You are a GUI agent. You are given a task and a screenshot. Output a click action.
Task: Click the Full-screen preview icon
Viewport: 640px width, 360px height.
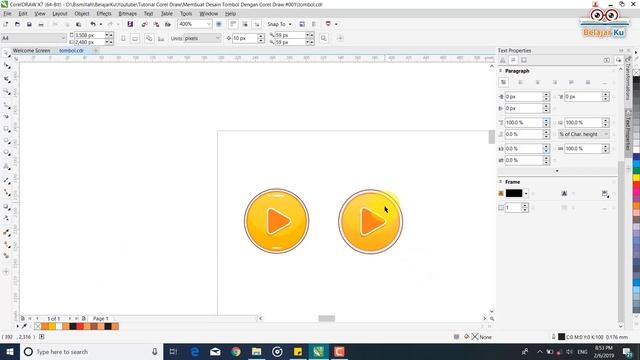click(x=219, y=24)
